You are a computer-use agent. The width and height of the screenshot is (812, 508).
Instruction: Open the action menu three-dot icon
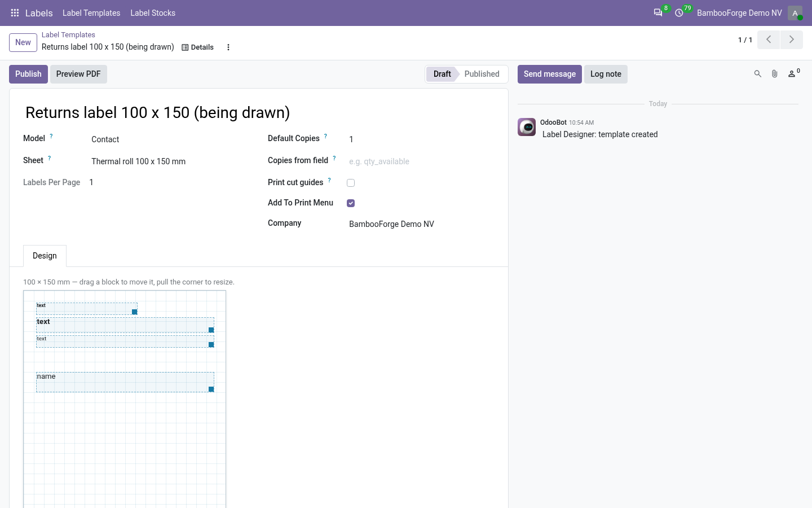[228, 47]
